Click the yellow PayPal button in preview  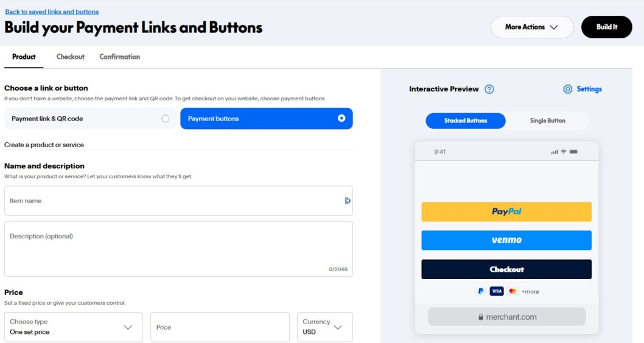(506, 212)
